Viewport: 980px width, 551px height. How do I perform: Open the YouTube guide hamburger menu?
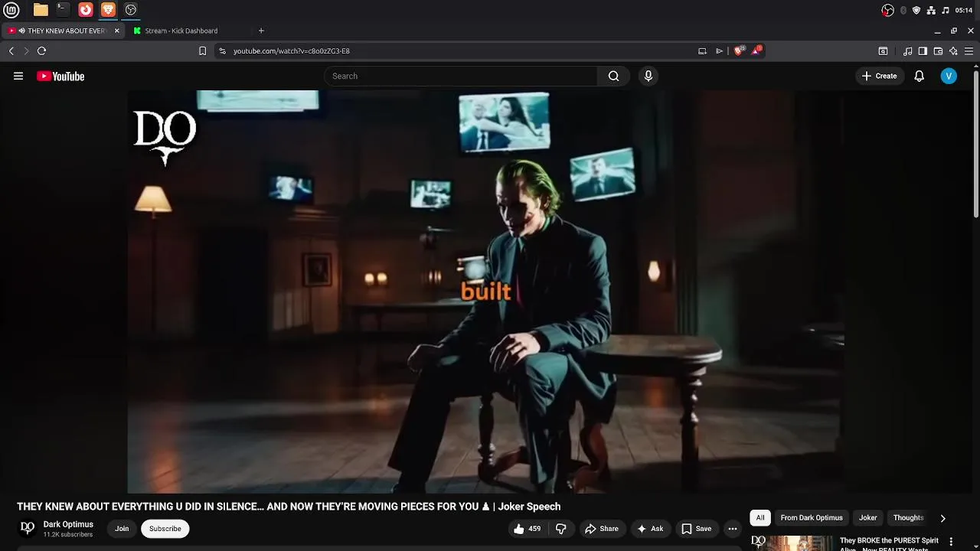(x=18, y=76)
